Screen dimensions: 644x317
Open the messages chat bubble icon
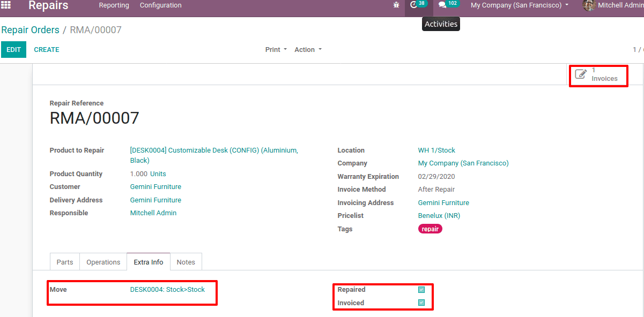(x=442, y=5)
